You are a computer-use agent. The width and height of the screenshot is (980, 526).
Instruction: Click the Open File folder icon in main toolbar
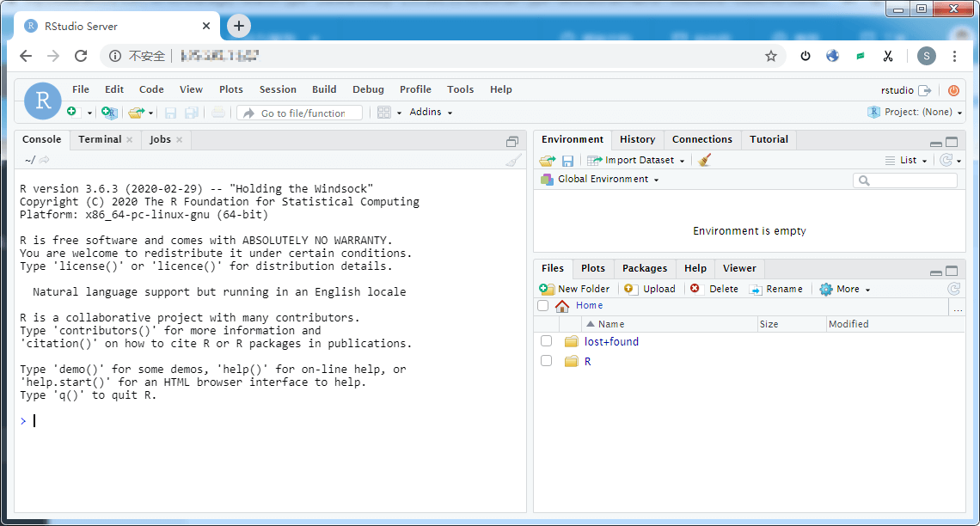pyautogui.click(x=136, y=113)
